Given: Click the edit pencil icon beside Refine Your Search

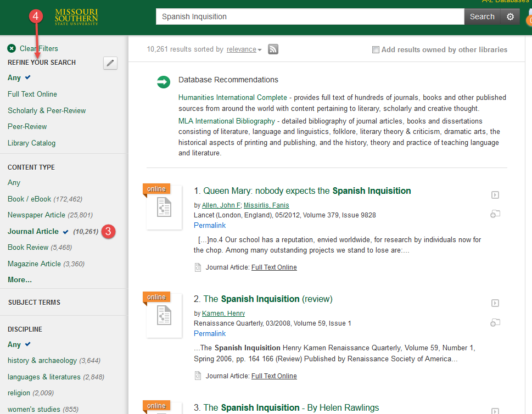Looking at the screenshot, I should pyautogui.click(x=110, y=63).
